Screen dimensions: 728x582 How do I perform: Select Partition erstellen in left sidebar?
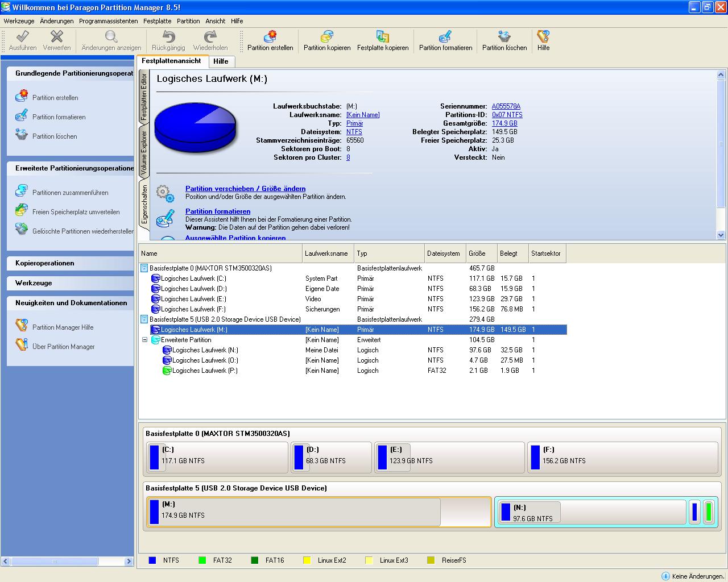click(x=55, y=98)
